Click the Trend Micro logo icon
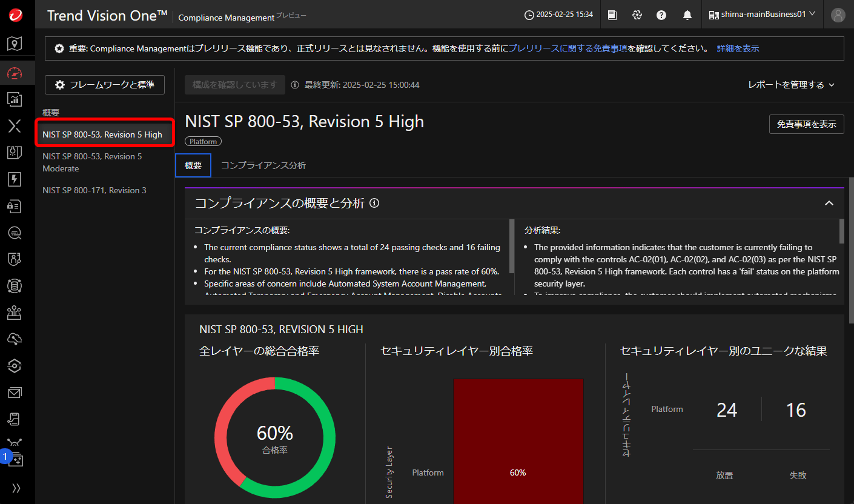Image resolution: width=854 pixels, height=504 pixels. tap(16, 15)
